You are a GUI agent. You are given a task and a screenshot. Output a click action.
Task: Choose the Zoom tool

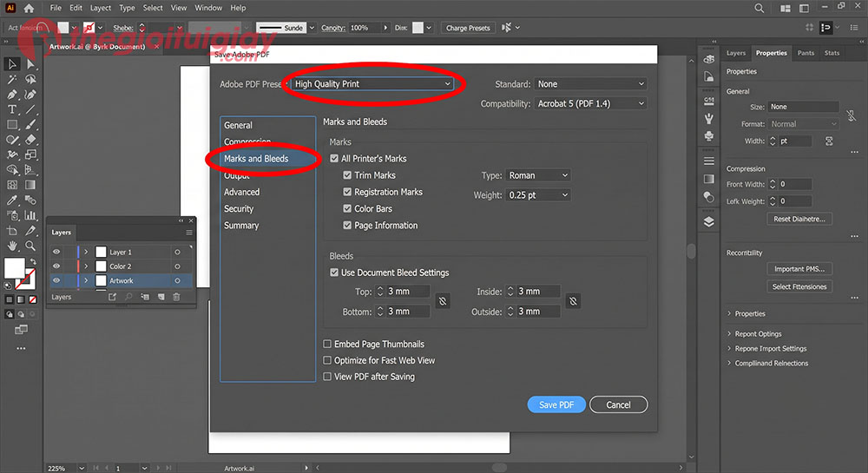(30, 245)
